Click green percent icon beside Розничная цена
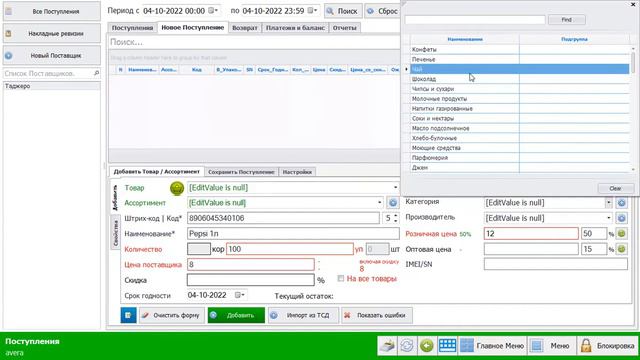Viewport: 640px width, 360px height. click(621, 233)
